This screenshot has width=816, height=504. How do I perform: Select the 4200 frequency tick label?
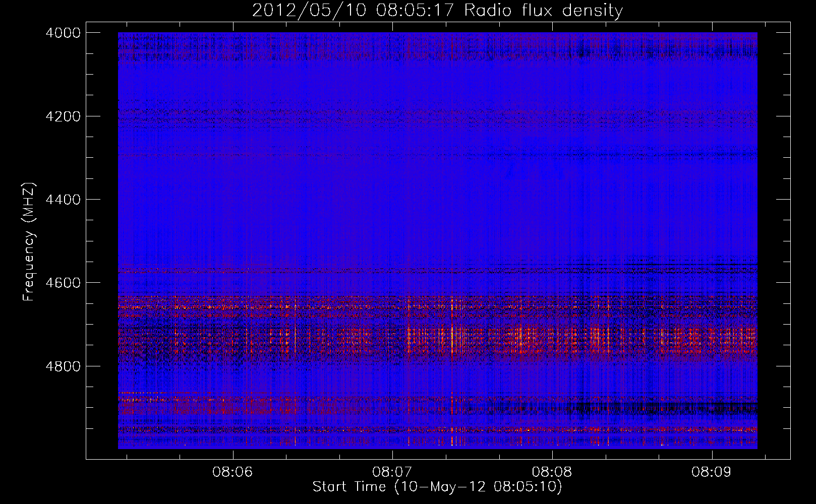(63, 116)
